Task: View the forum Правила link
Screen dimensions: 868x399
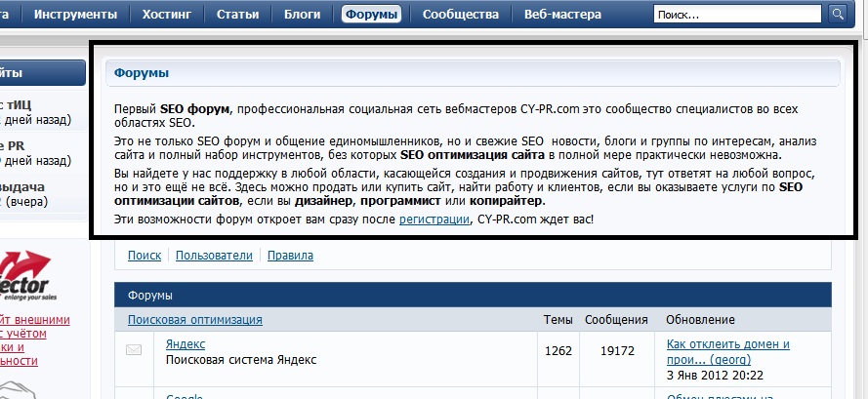Action: [x=290, y=256]
